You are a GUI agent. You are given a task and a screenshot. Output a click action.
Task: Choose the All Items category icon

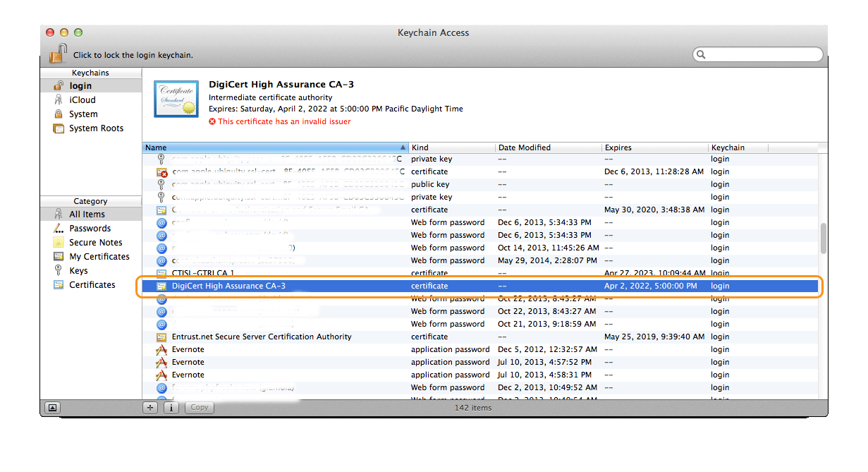pyautogui.click(x=59, y=214)
